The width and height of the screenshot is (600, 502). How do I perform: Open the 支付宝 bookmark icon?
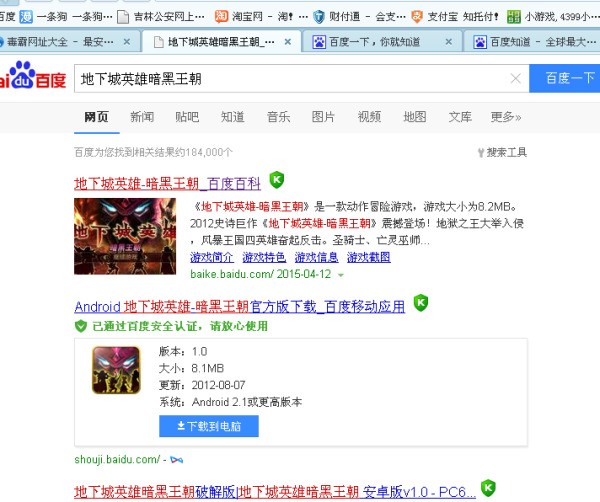417,16
